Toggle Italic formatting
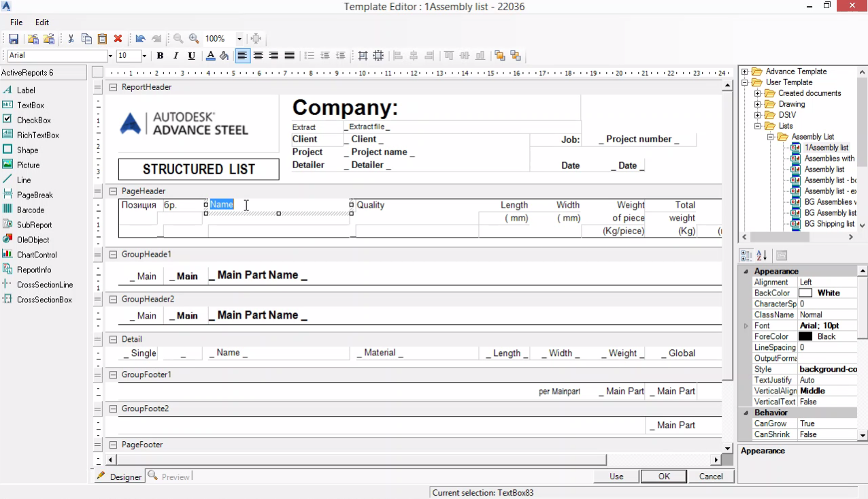Screen dimensions: 868x499 pos(176,56)
